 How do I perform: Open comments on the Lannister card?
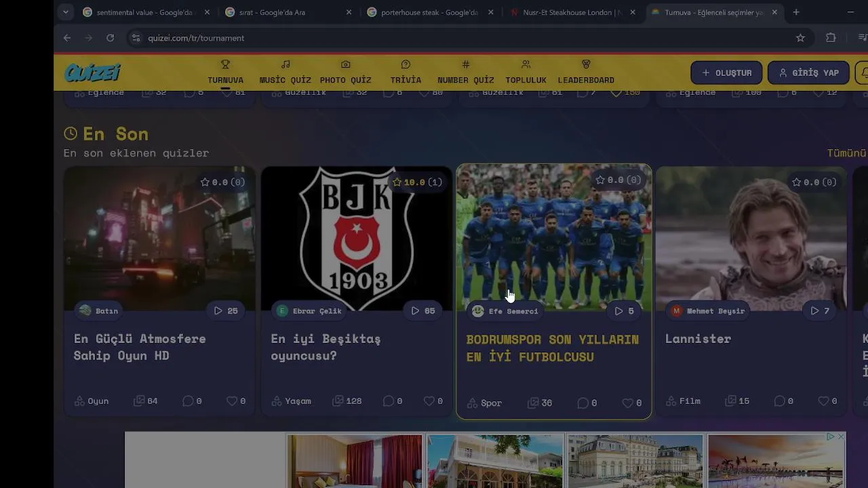784,401
